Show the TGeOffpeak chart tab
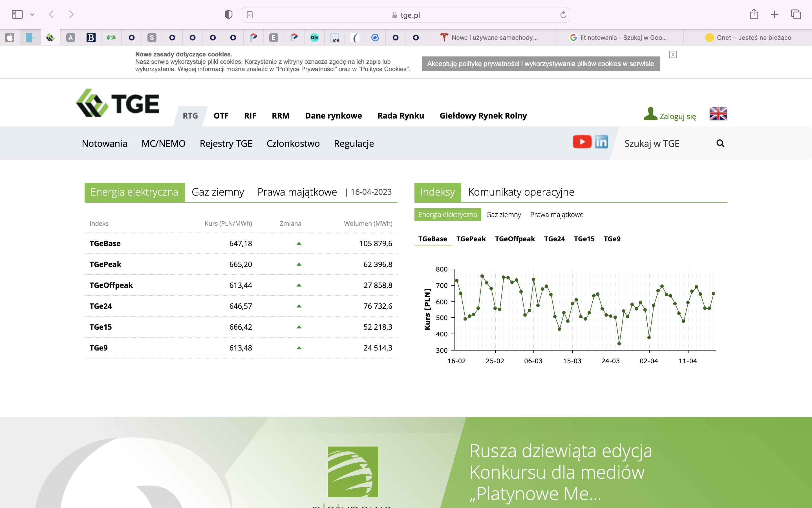Viewport: 812px width, 508px height. pyautogui.click(x=515, y=239)
